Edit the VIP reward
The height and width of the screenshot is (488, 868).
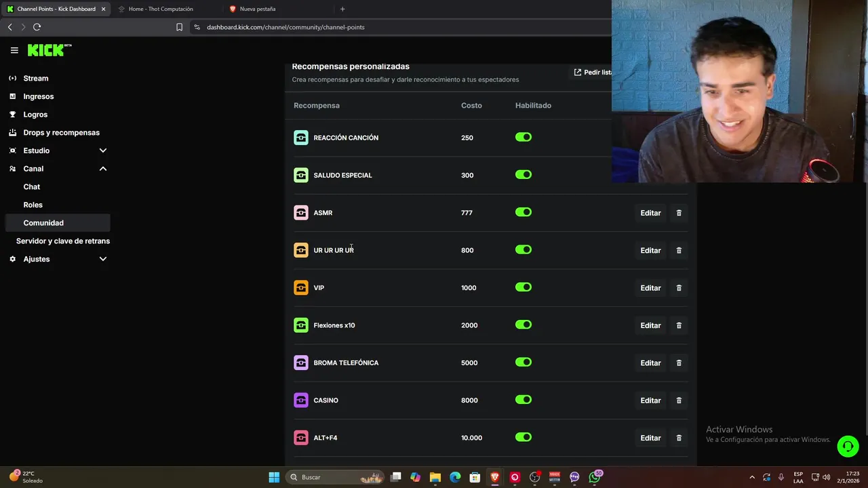click(650, 288)
